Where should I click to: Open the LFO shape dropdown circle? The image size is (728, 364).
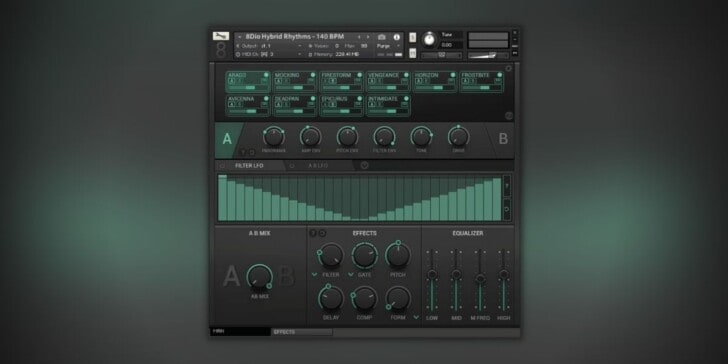pos(364,165)
